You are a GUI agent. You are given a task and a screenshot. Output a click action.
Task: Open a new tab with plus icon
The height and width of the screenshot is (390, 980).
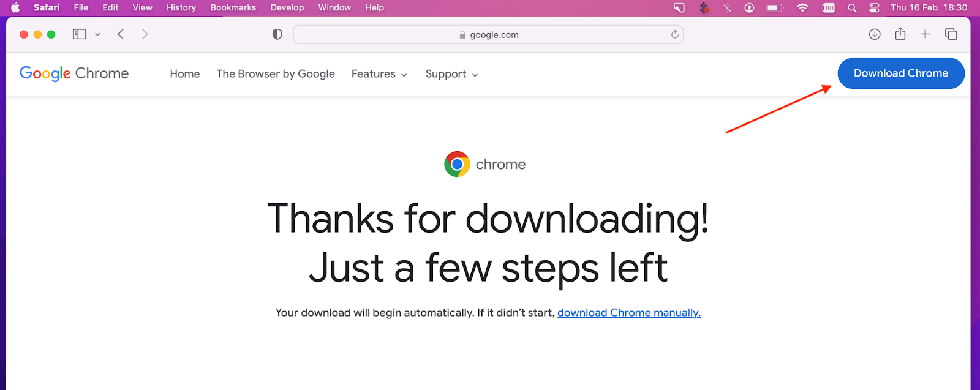click(925, 34)
